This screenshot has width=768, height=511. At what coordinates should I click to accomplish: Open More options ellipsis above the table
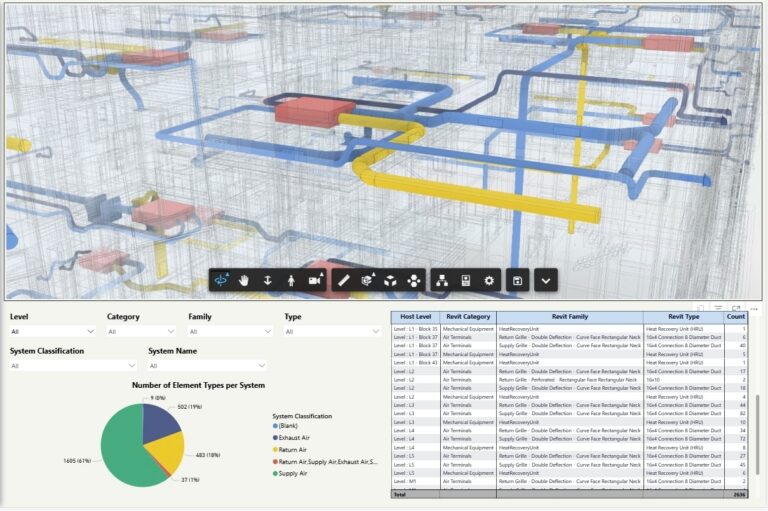click(x=754, y=309)
